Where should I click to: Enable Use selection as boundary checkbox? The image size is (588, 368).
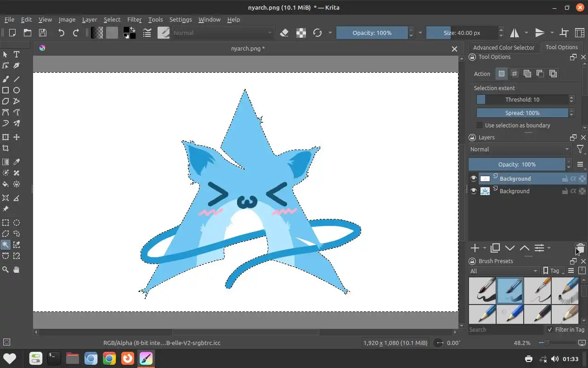click(x=480, y=125)
